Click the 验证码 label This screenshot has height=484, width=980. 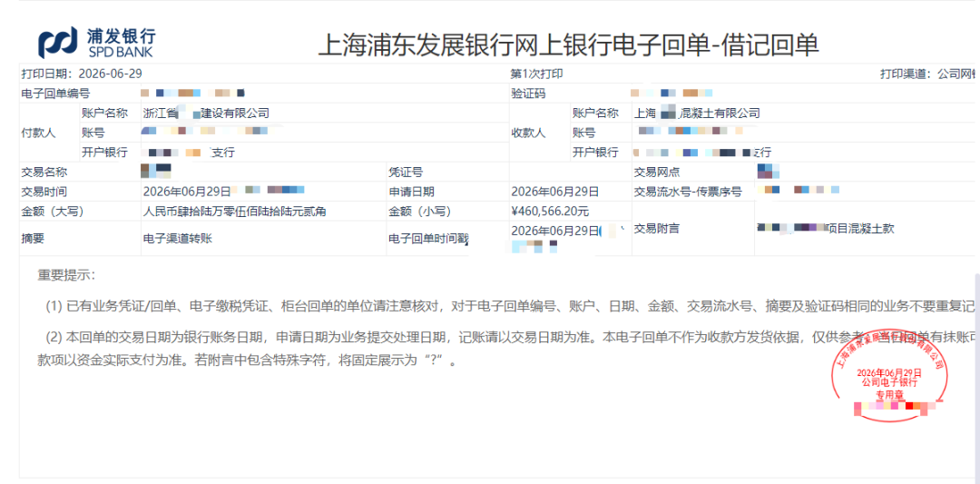point(528,94)
